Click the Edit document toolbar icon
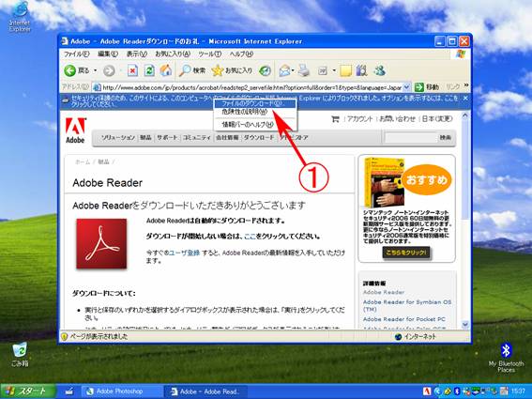Image resolution: width=532 pixels, height=399 pixels. click(x=323, y=70)
